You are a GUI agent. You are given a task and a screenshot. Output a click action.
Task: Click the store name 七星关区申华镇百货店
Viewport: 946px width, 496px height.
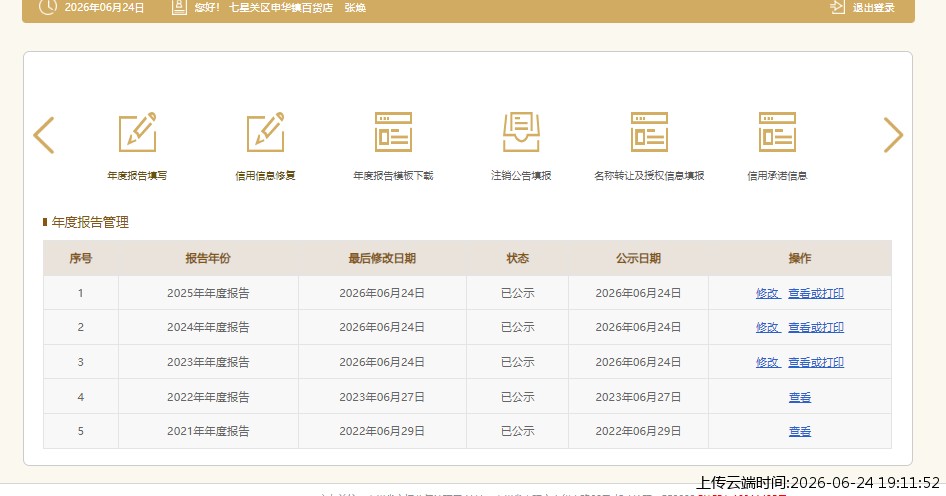(281, 8)
